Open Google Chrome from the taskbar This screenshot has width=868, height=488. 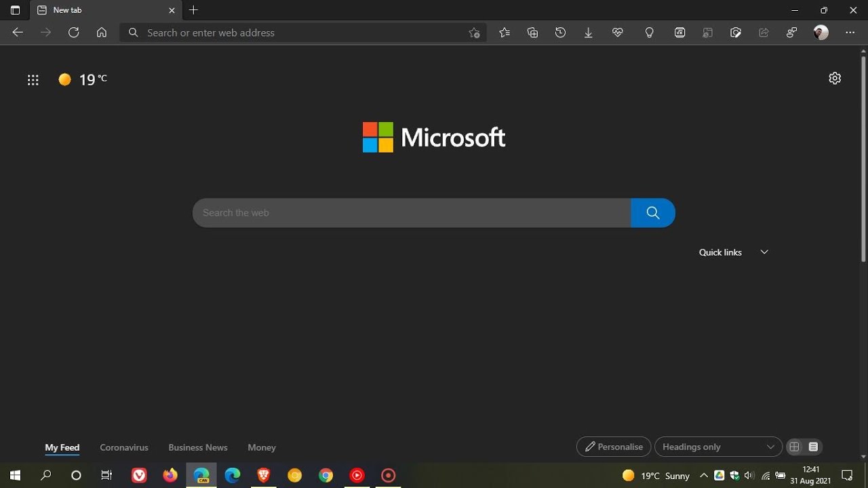[326, 475]
